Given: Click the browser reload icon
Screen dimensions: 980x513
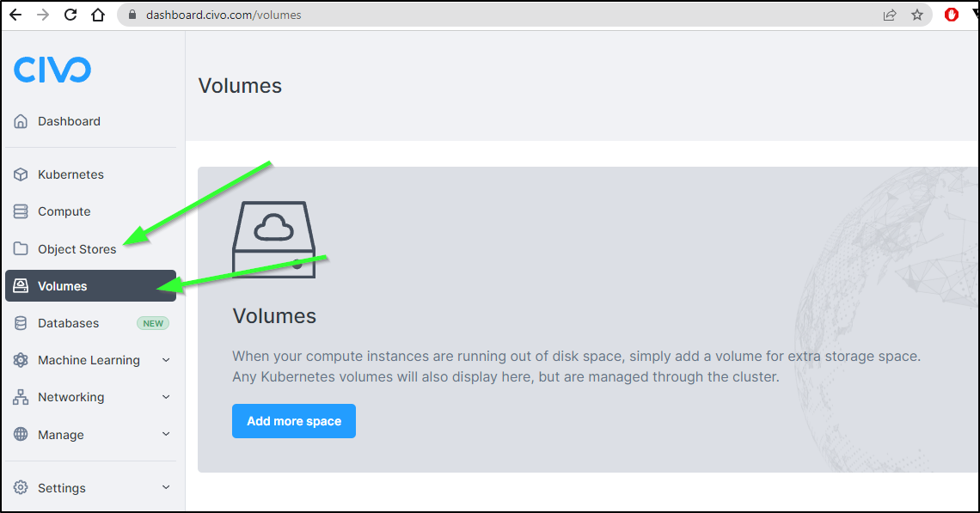Looking at the screenshot, I should point(70,15).
